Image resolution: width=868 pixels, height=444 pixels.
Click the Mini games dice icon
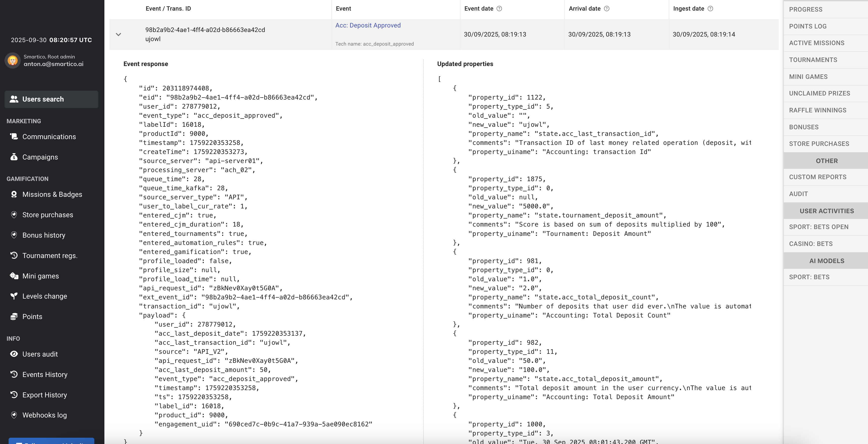pyautogui.click(x=14, y=276)
